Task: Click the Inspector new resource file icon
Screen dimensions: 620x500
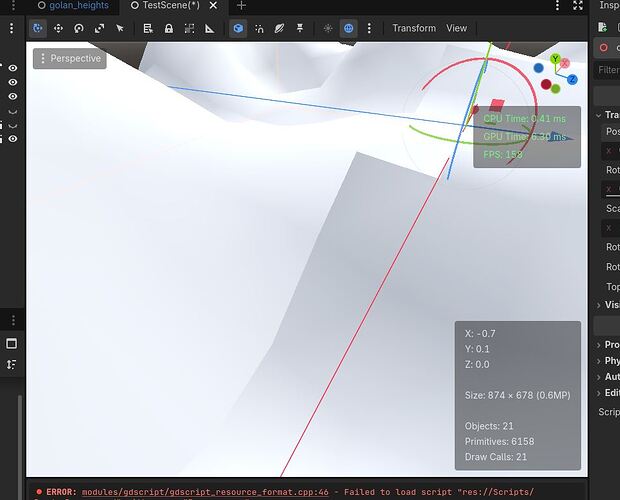Action: coord(603,27)
